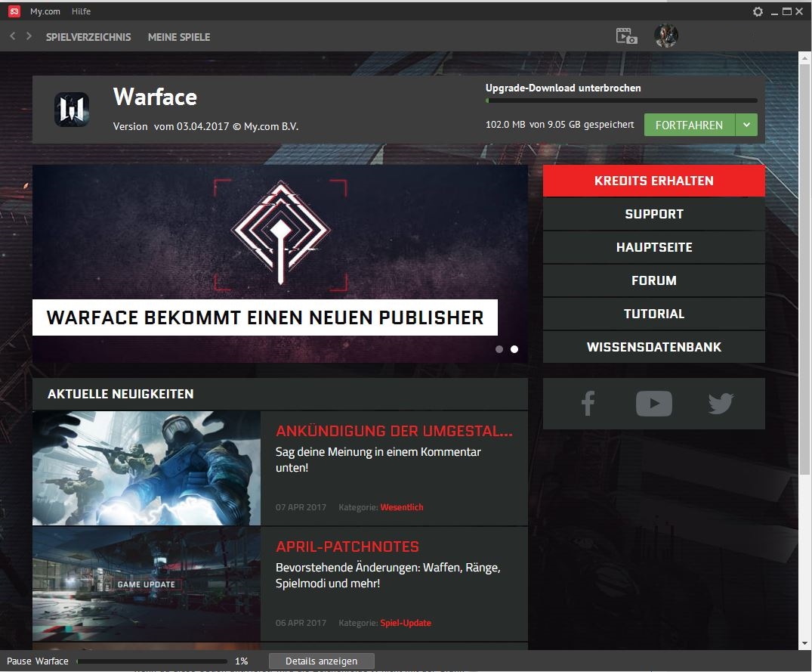Screen dimensions: 812x672
Task: Open the video and screenshot capture icon
Action: (x=627, y=36)
